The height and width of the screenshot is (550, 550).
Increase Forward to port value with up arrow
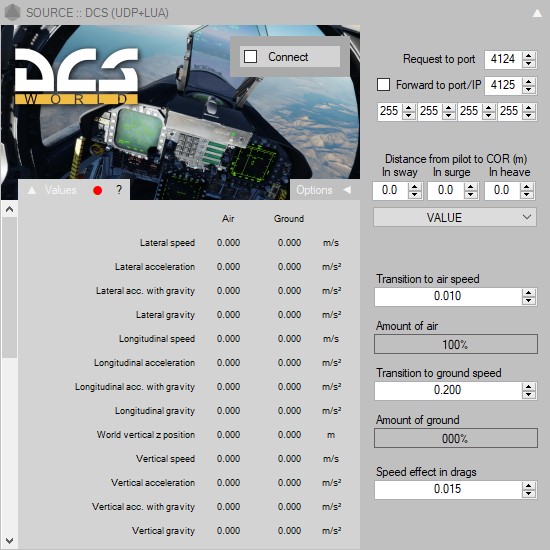coord(529,81)
